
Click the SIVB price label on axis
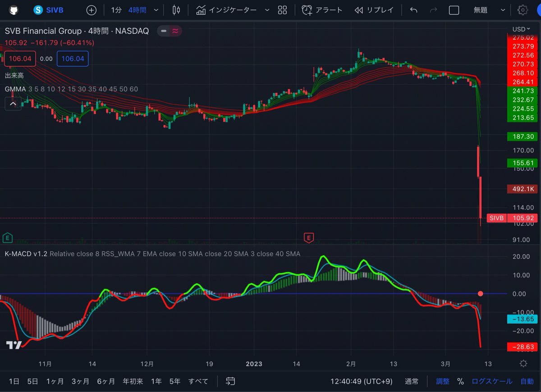pos(496,218)
